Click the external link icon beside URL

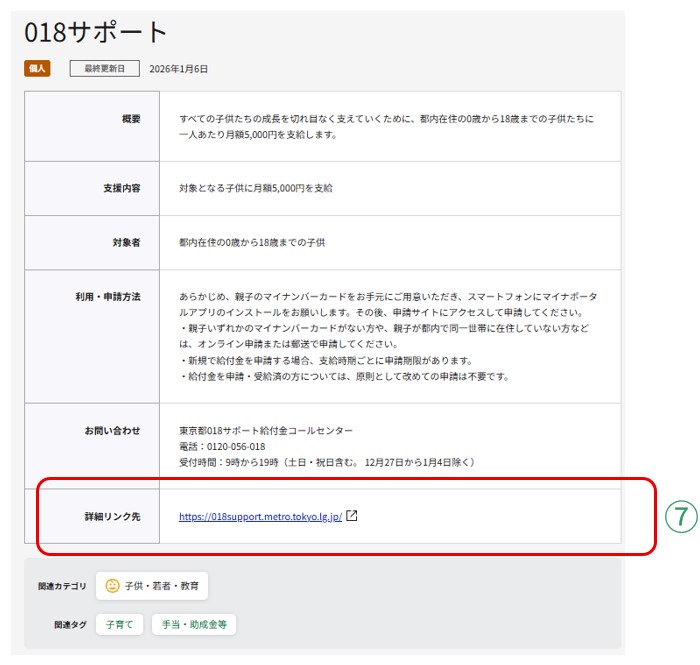[x=352, y=517]
